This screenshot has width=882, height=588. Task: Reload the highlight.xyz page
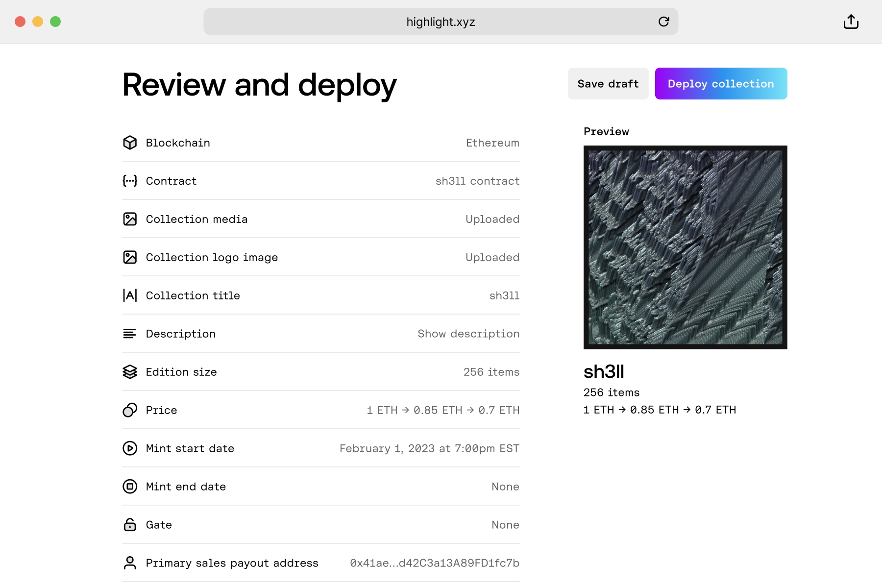[664, 22]
